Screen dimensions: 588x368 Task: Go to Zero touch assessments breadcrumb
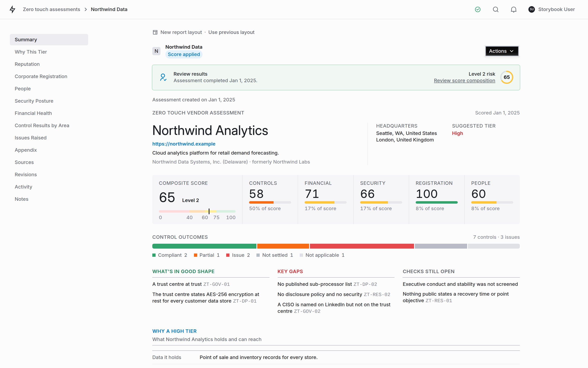(51, 9)
